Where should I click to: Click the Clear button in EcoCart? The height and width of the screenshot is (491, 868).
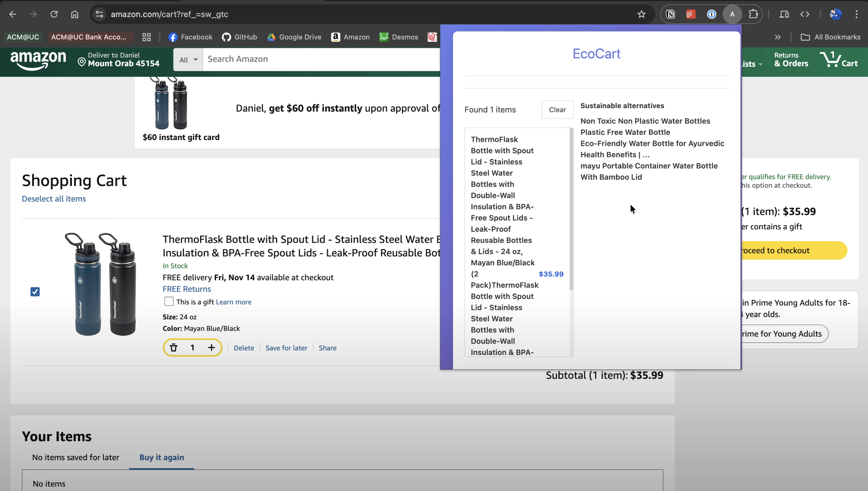pos(557,109)
